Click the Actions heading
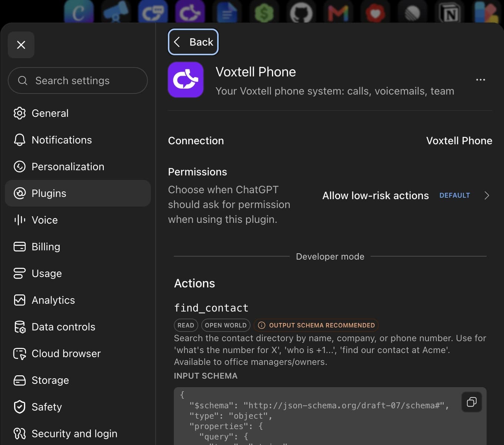The width and height of the screenshot is (504, 445). tap(195, 283)
